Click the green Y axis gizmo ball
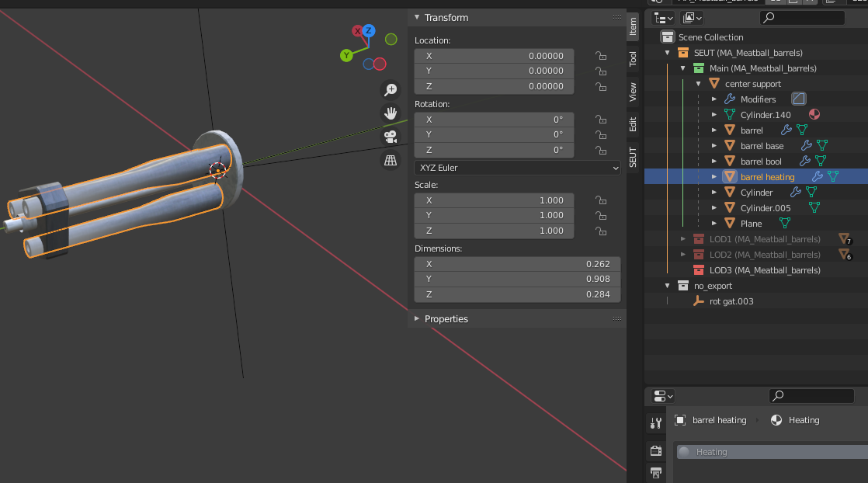Image resolution: width=868 pixels, height=483 pixels. 346,55
